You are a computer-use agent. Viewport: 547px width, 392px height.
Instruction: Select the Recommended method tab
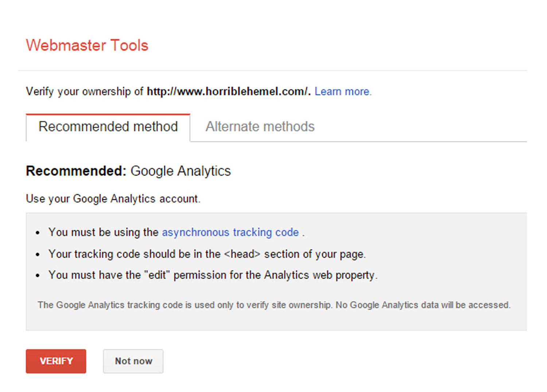click(x=108, y=127)
